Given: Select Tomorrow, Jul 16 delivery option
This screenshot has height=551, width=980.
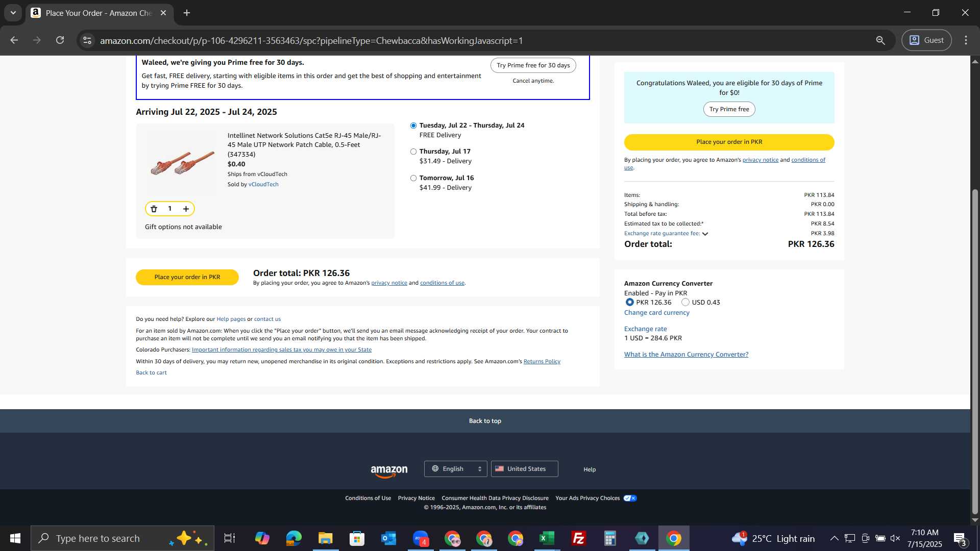Looking at the screenshot, I should coord(413,178).
